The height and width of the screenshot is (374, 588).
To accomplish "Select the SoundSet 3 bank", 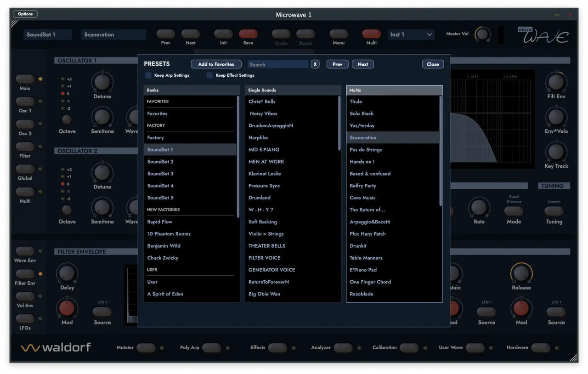I will 190,174.
